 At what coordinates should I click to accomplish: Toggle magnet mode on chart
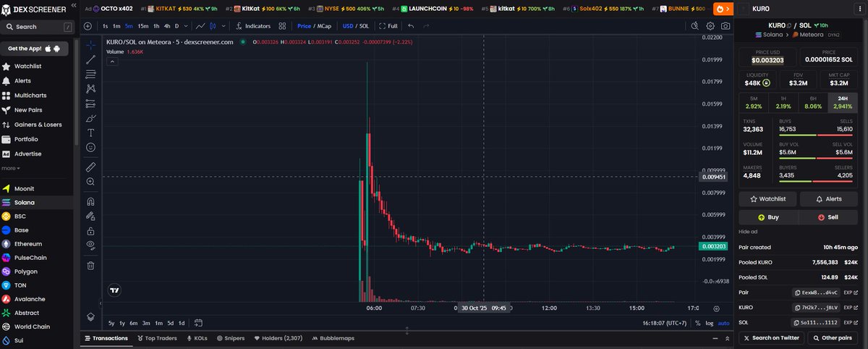[90, 201]
